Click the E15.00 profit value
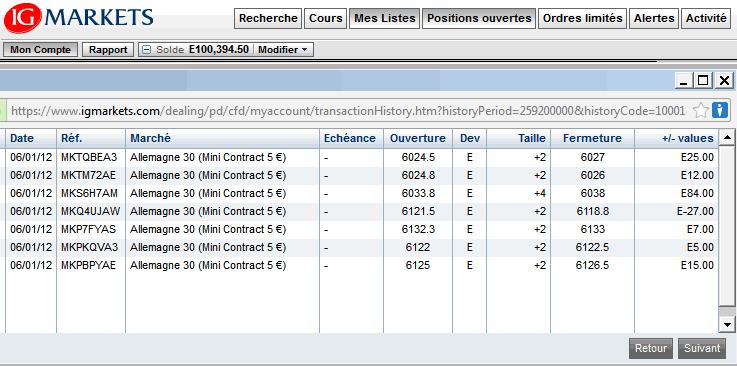The image size is (737, 366). [697, 265]
